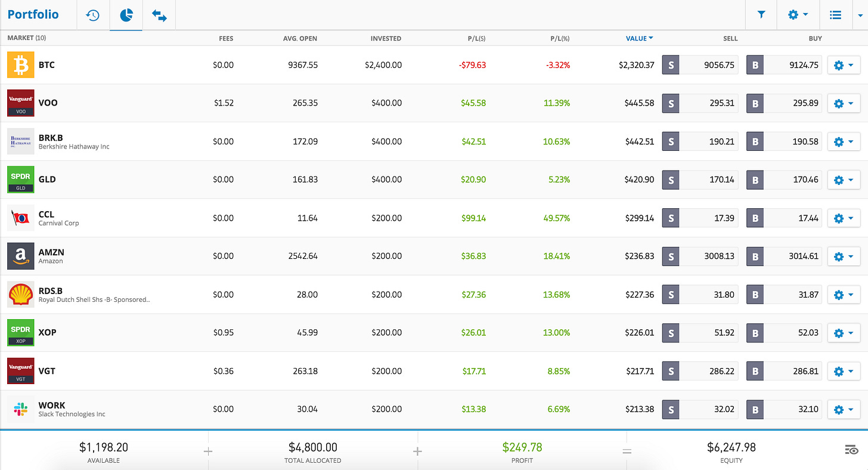Image resolution: width=868 pixels, height=470 pixels.
Task: Buy RDS.B at 31.87
Action: [x=785, y=295]
